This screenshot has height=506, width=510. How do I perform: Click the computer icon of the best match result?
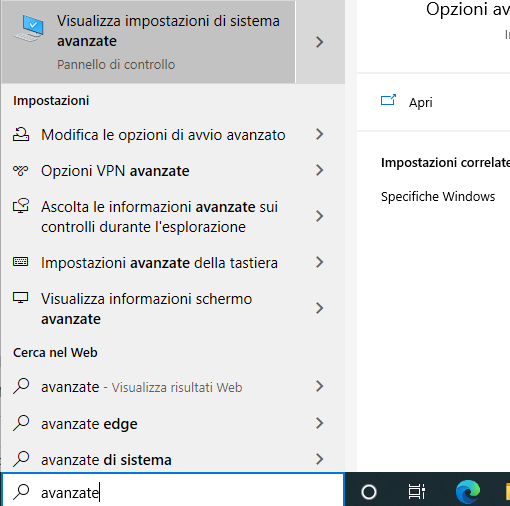tap(29, 29)
